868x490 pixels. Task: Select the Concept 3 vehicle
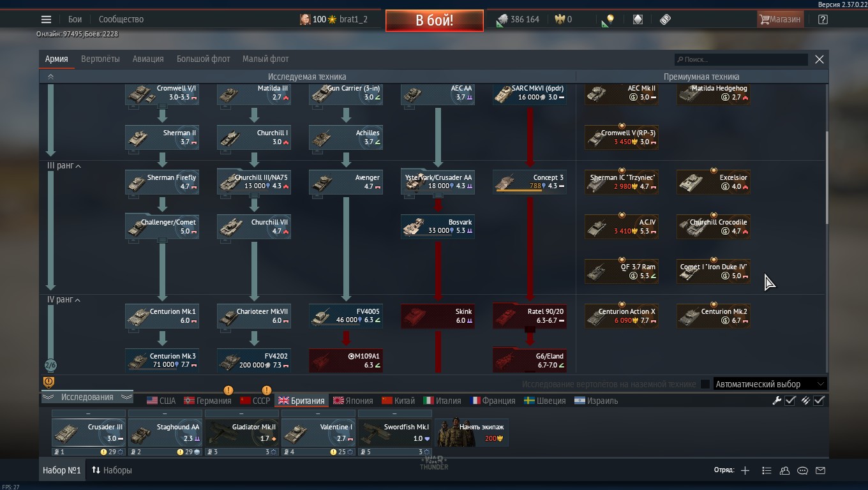tap(530, 182)
